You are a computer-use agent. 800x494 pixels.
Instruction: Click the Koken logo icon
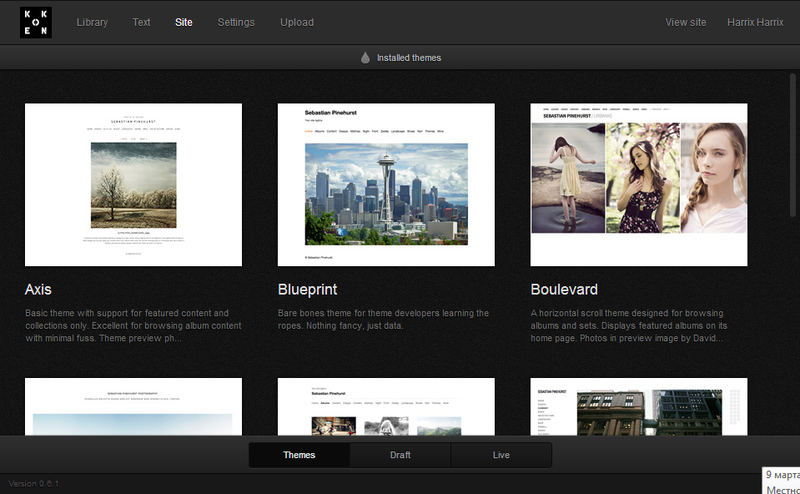pos(35,22)
